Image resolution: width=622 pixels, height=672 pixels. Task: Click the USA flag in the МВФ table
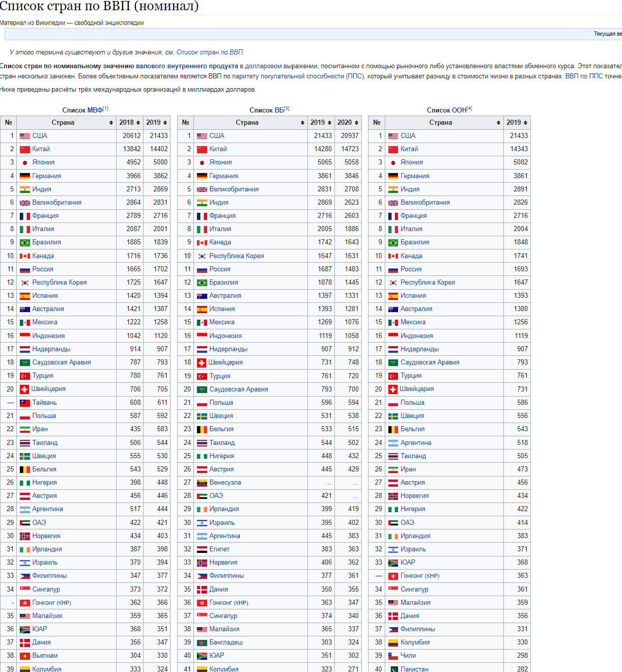point(25,136)
